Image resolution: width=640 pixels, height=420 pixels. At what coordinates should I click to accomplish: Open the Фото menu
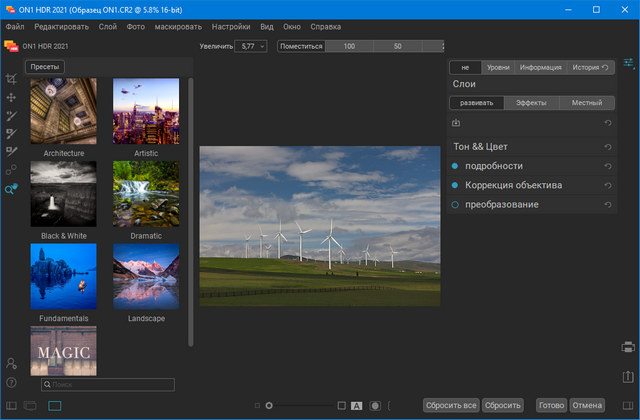tap(134, 26)
